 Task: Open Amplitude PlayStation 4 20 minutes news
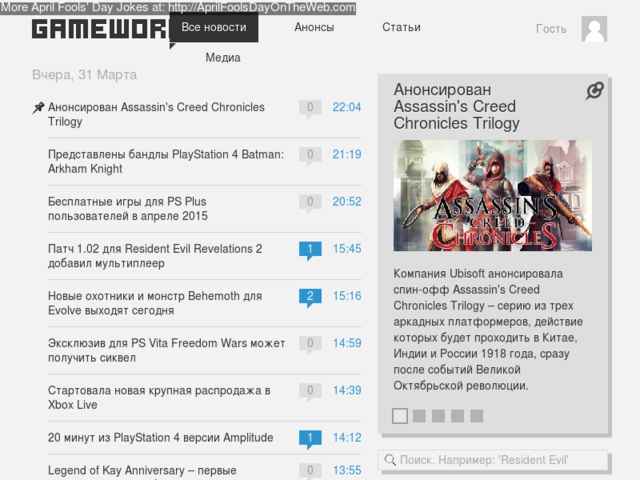pyautogui.click(x=160, y=438)
